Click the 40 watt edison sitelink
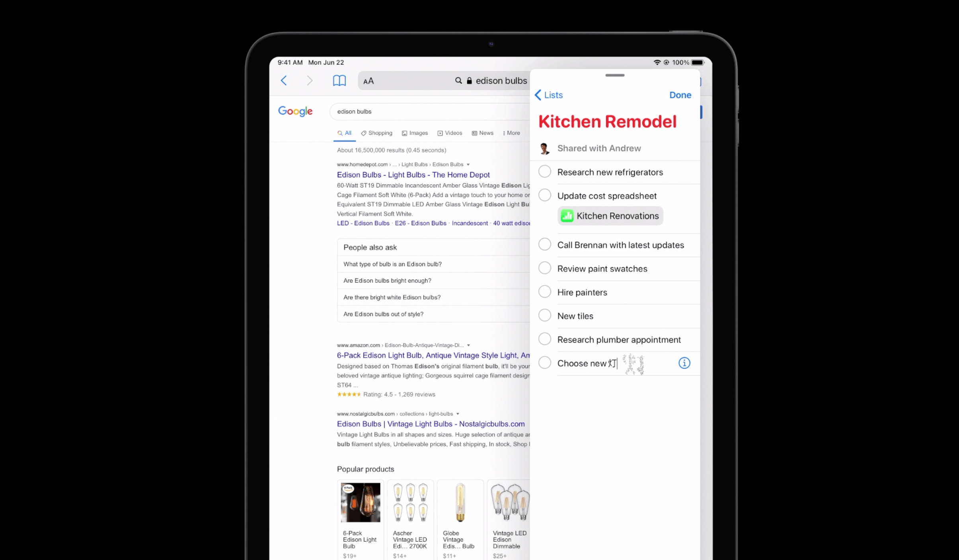 click(511, 224)
